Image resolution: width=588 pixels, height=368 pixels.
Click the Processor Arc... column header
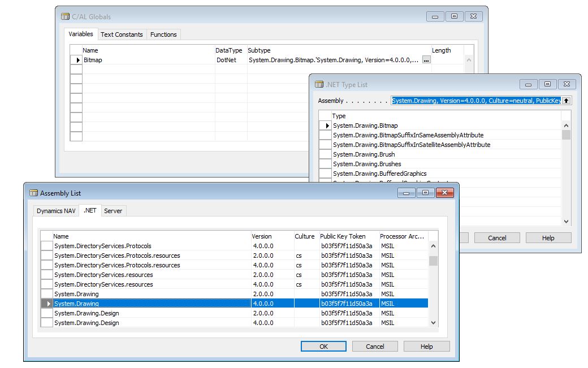coord(404,236)
